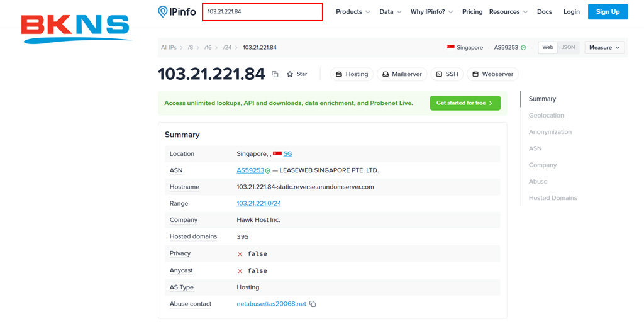Click the Singapore flag in breadcrumb bar
The image size is (644, 322).
pos(450,47)
